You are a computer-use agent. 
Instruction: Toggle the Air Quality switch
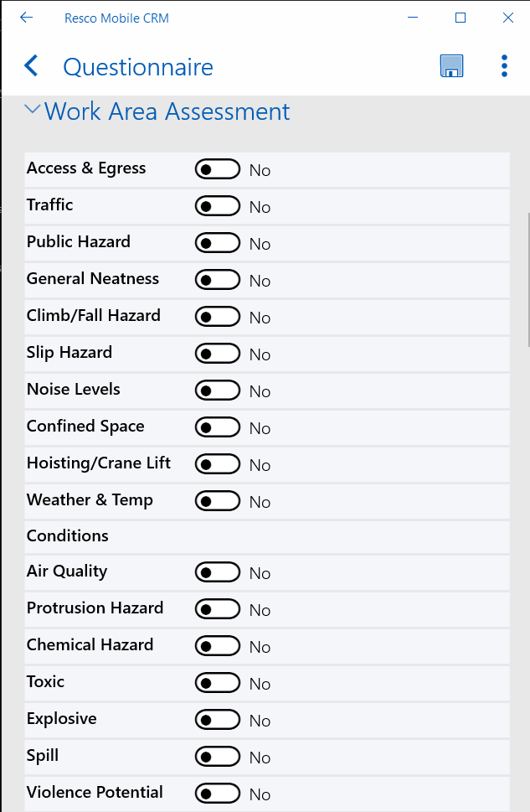coord(218,572)
